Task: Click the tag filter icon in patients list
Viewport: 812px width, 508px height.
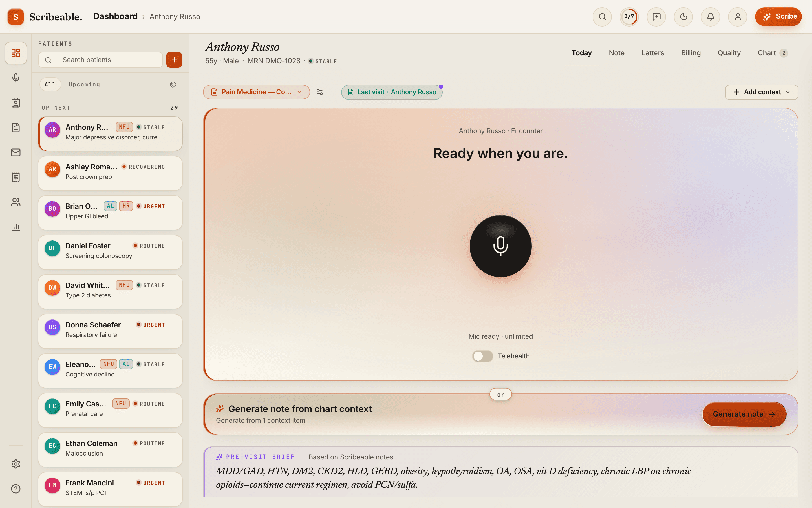Action: pos(173,84)
